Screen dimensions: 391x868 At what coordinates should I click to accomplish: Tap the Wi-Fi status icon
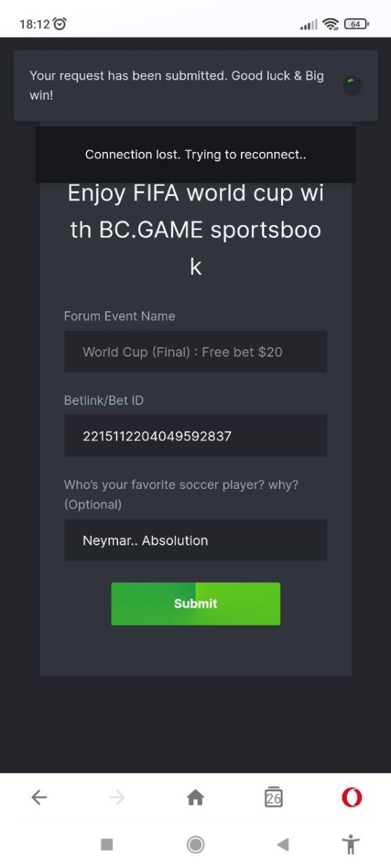click(x=331, y=24)
